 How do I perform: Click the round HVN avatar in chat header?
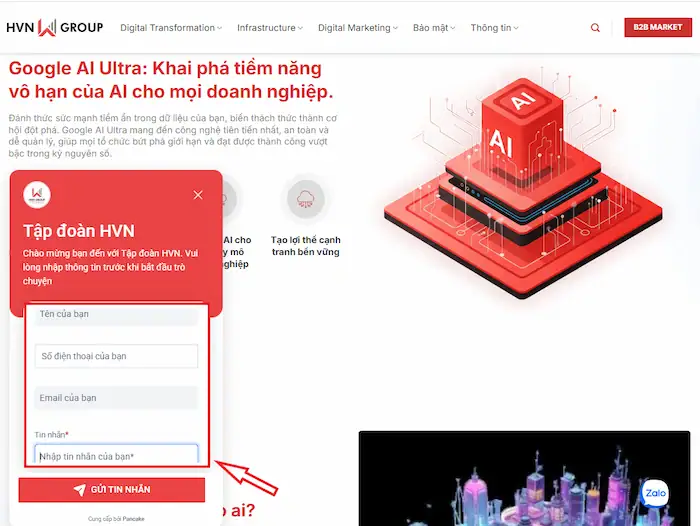[x=37, y=195]
